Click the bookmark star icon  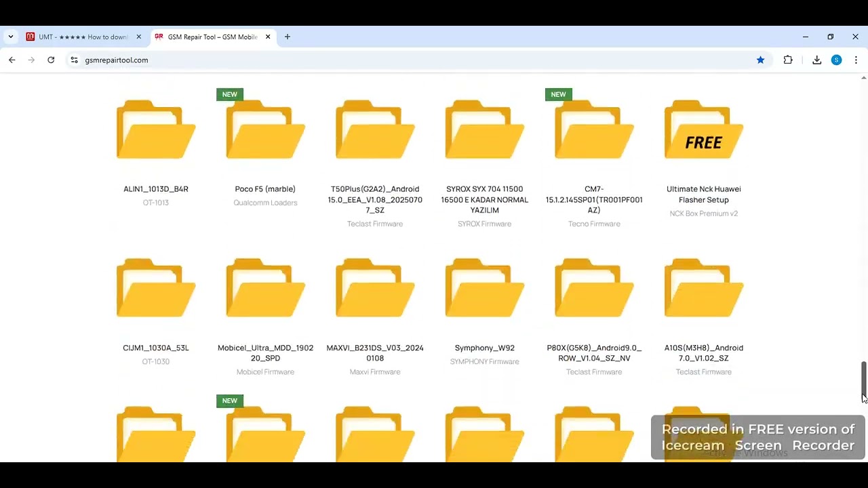click(x=761, y=60)
